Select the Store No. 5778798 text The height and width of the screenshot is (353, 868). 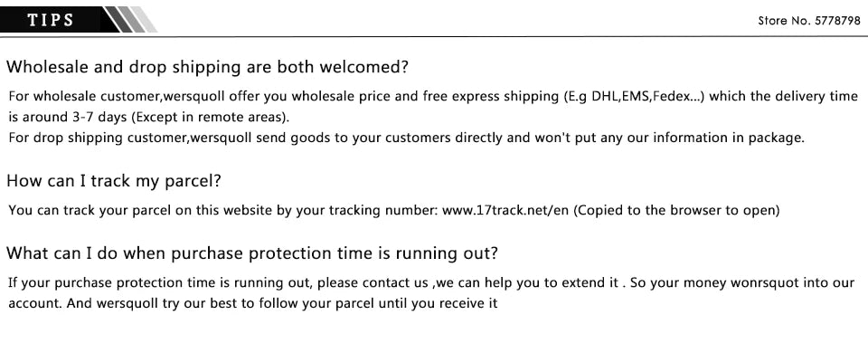808,21
